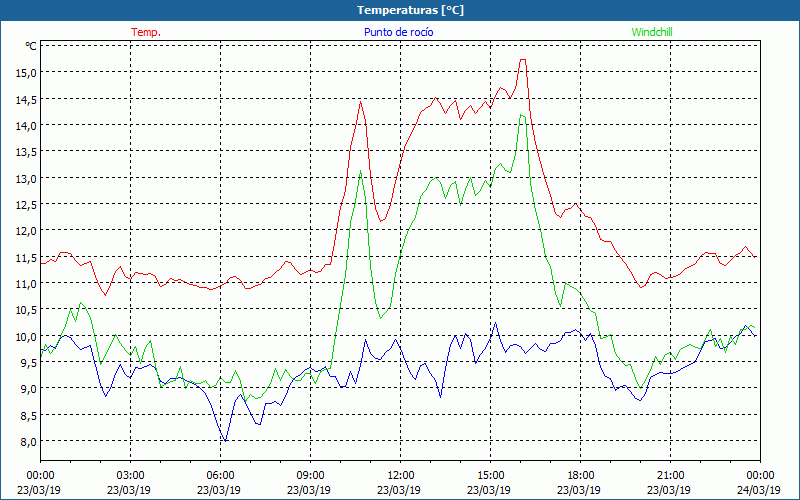This screenshot has height=500, width=800.
Task: Click the 8,0 y-axis value
Action: coord(28,441)
